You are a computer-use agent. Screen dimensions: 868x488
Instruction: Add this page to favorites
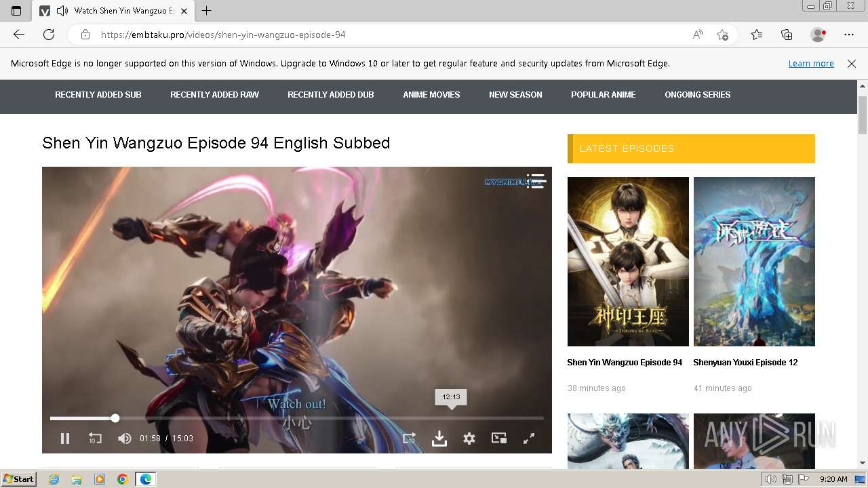[x=722, y=35]
